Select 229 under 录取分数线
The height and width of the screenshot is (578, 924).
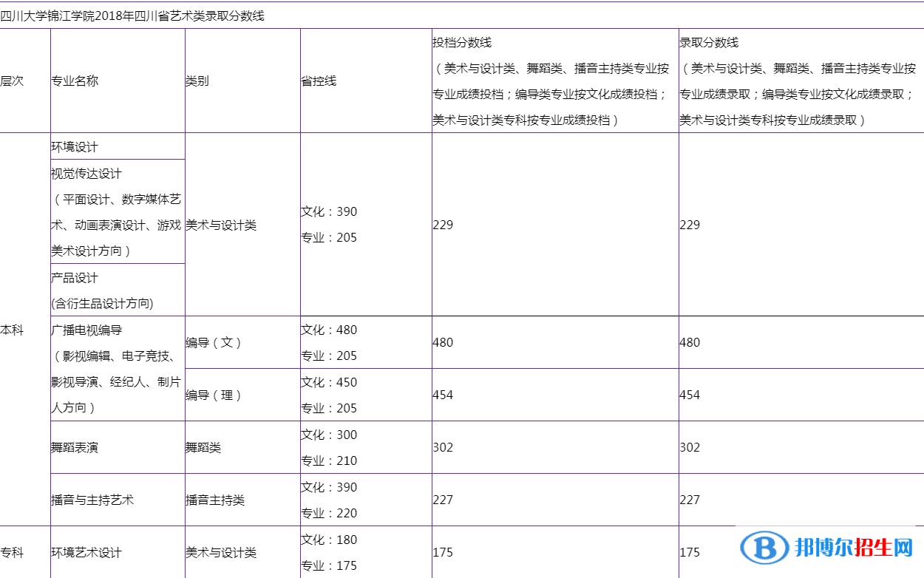tap(690, 225)
